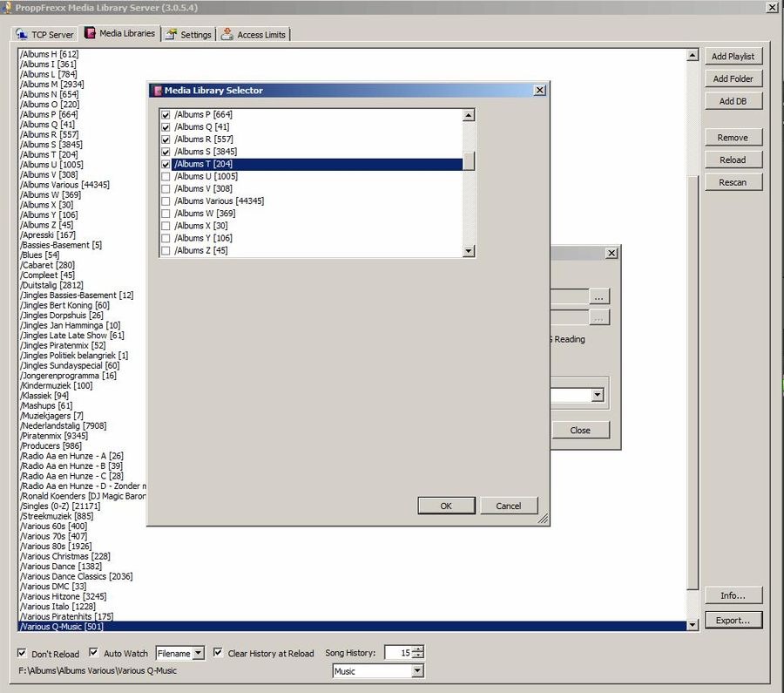Screen dimensions: 784x693
Task: Click the Media Library Selector title icon
Action: [x=158, y=91]
